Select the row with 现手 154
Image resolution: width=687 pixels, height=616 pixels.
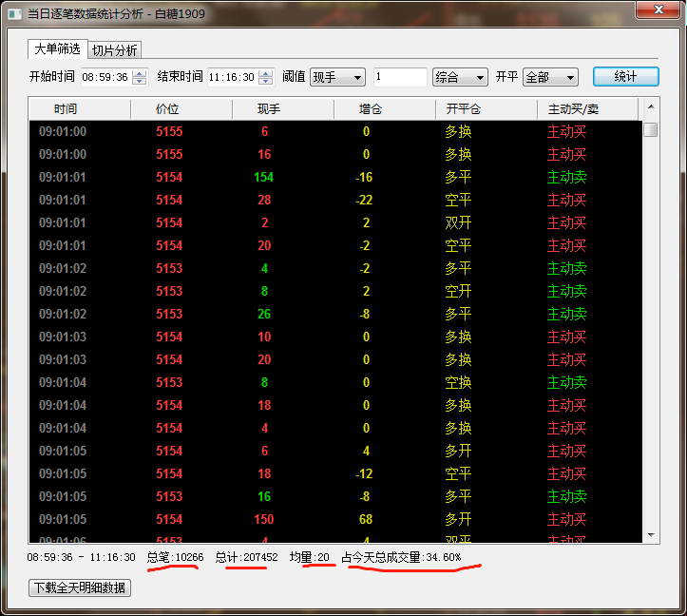pyautogui.click(x=263, y=177)
